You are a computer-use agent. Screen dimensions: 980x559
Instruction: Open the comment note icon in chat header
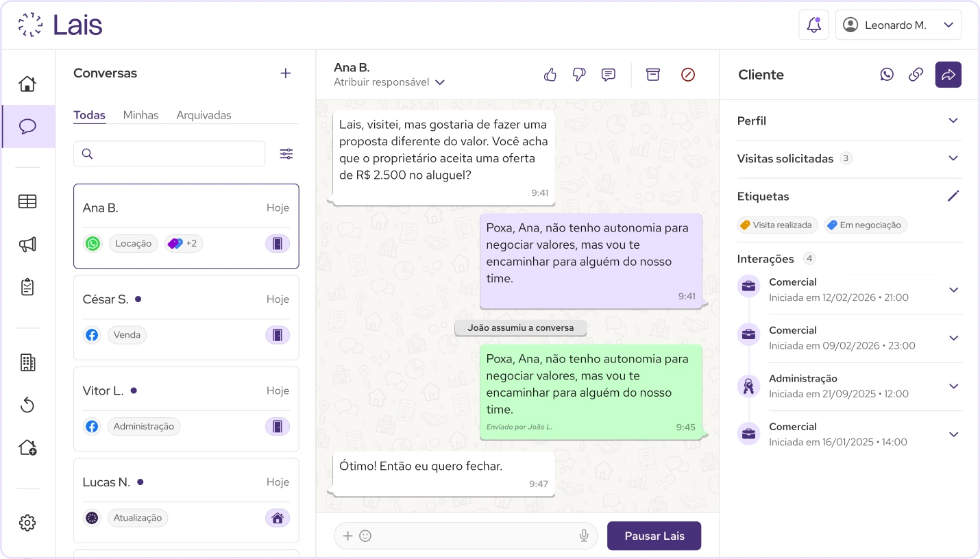point(609,75)
